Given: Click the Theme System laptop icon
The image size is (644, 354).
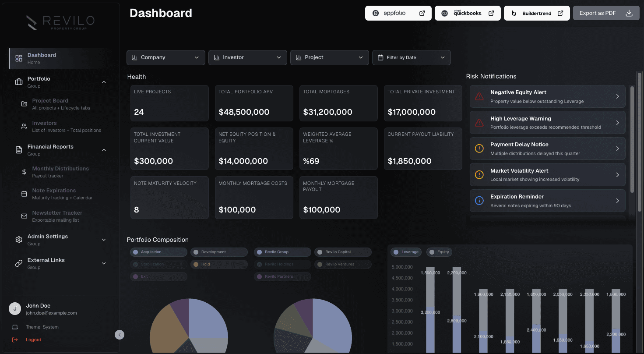Looking at the screenshot, I should (x=15, y=327).
